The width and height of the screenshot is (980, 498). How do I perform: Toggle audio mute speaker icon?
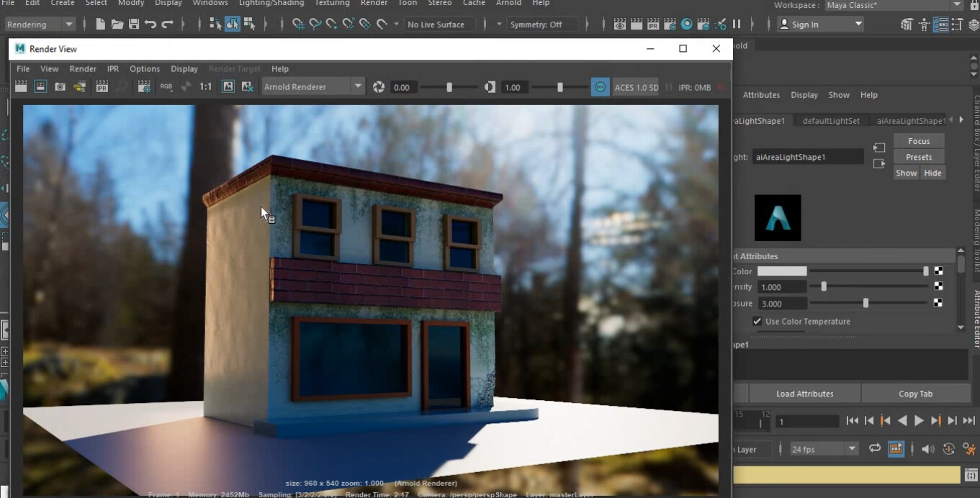[x=928, y=448]
